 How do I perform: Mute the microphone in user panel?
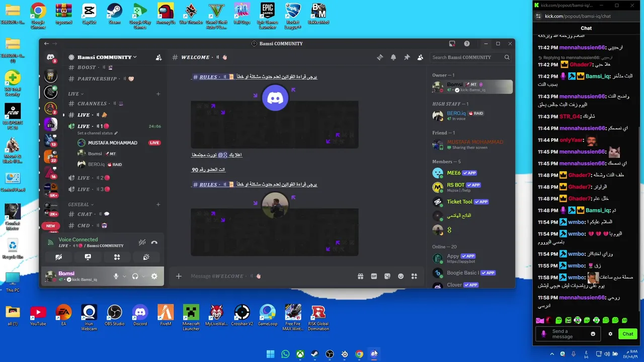pos(116,276)
